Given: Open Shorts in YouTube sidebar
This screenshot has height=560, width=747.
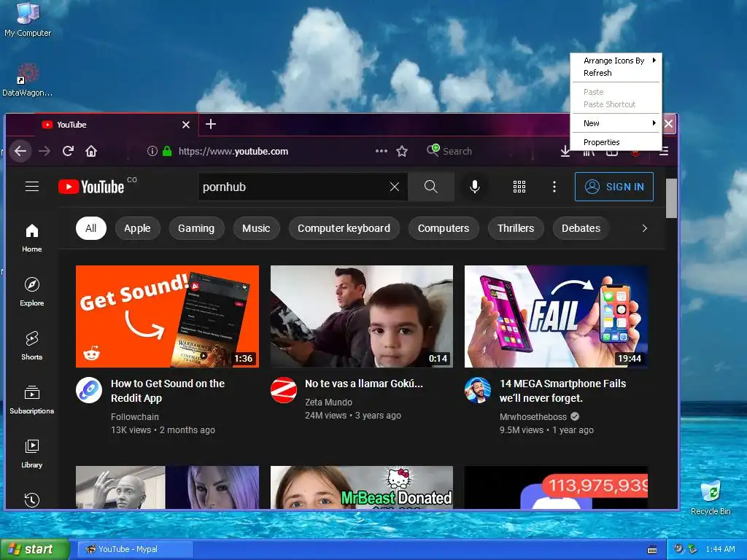Looking at the screenshot, I should (32, 345).
